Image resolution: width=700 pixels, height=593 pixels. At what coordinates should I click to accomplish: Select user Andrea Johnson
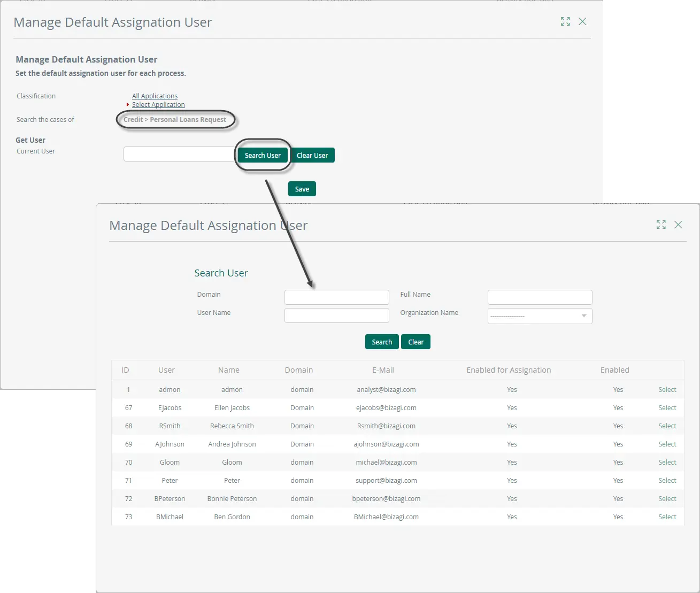[667, 444]
